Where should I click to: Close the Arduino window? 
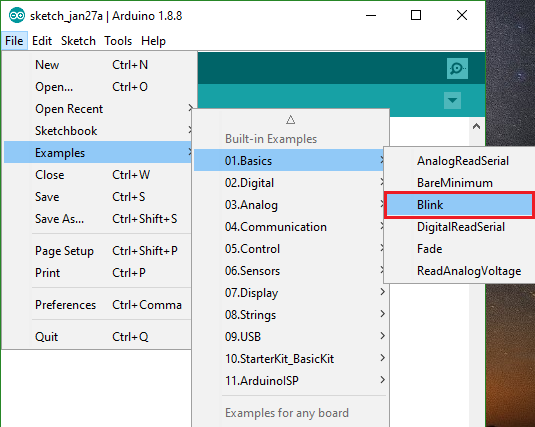coord(462,15)
